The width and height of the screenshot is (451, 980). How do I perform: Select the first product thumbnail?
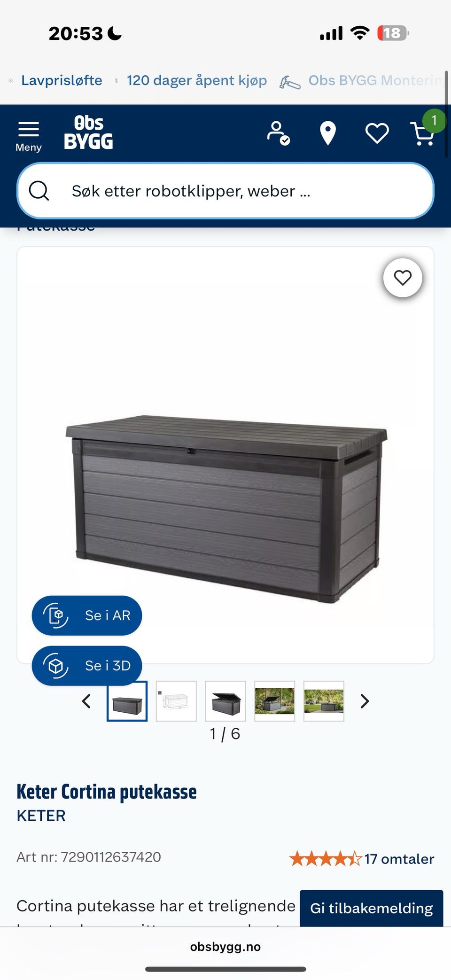(x=127, y=701)
